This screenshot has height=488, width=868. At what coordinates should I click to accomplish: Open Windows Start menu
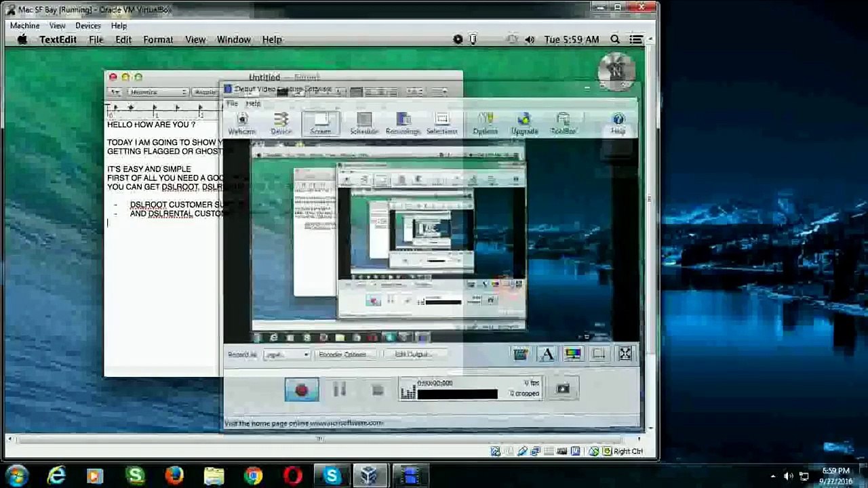(x=17, y=476)
